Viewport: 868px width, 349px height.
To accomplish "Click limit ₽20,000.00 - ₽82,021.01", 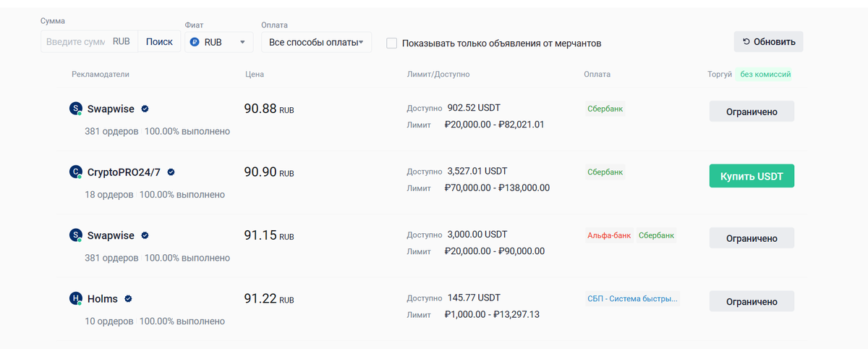I will [x=494, y=125].
